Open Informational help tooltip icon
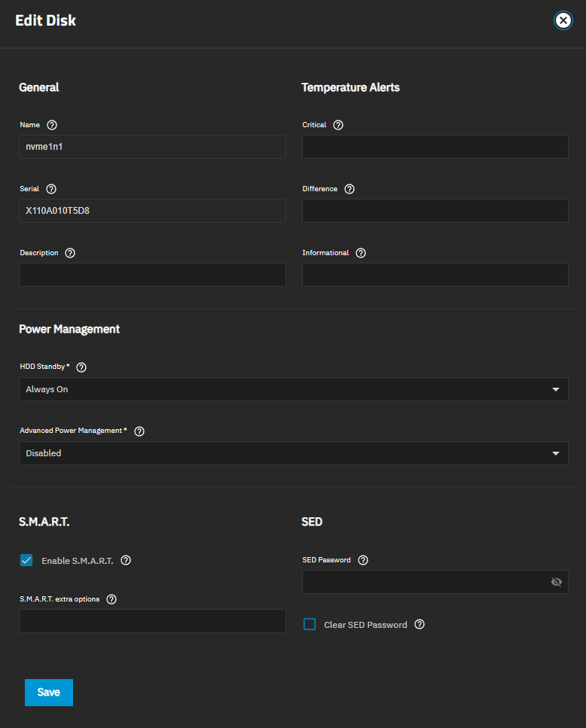Viewport: 586px width, 728px height. [361, 253]
